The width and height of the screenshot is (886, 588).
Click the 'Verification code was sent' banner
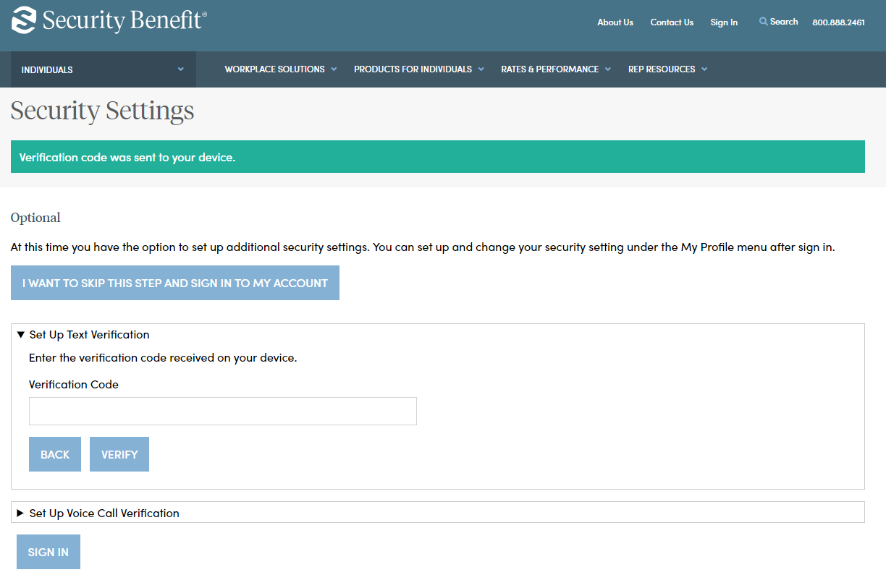438,157
